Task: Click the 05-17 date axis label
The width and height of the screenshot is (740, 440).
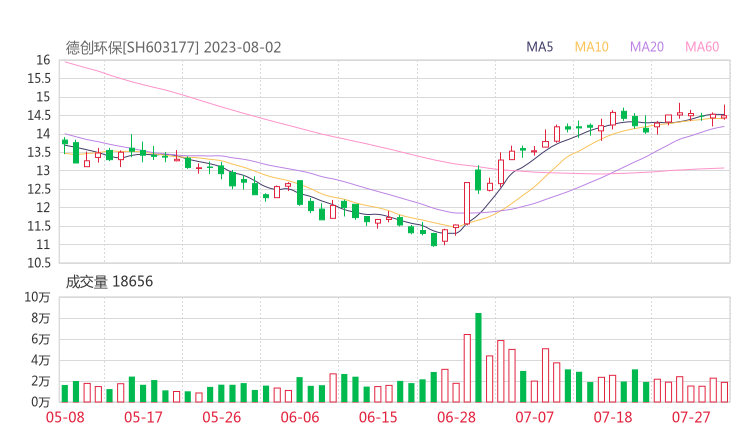Action: [x=143, y=417]
